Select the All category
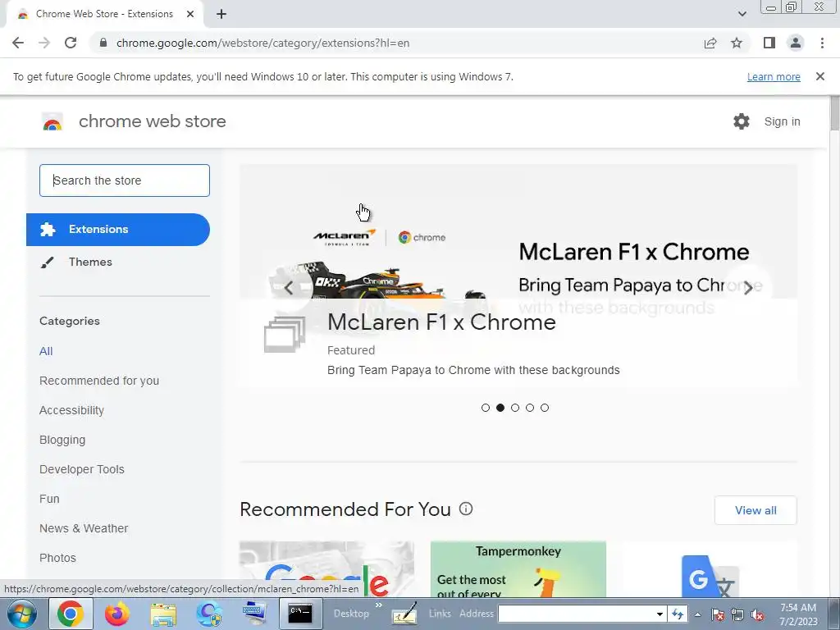Viewport: 840px width, 630px height. coord(46,351)
